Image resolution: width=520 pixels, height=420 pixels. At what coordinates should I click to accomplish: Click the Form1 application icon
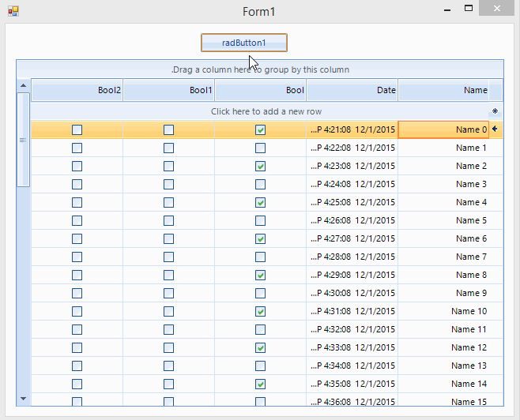point(13,11)
